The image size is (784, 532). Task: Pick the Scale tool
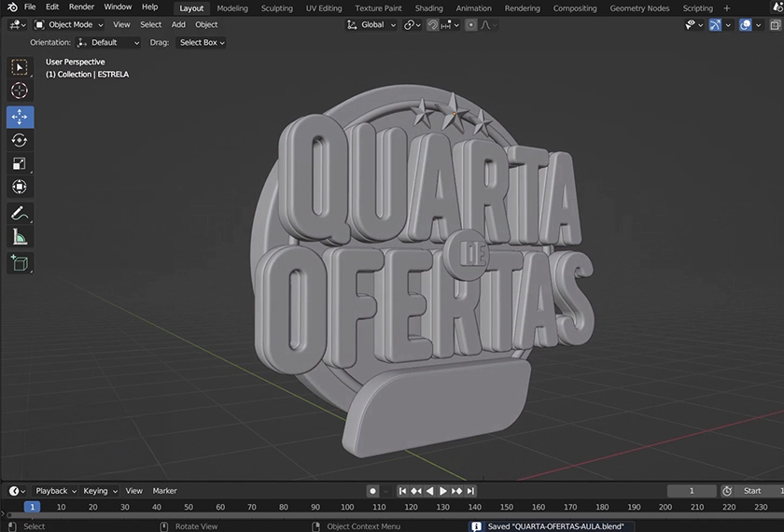click(x=20, y=163)
